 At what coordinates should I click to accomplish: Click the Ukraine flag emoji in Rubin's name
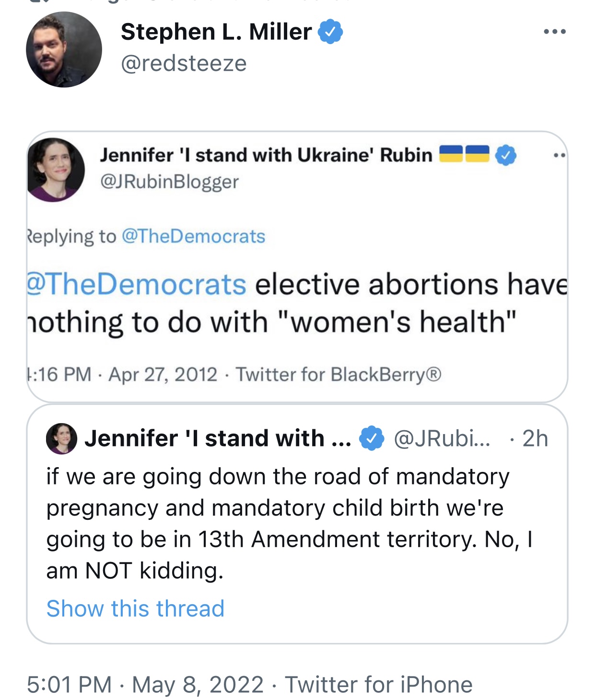pos(464,154)
